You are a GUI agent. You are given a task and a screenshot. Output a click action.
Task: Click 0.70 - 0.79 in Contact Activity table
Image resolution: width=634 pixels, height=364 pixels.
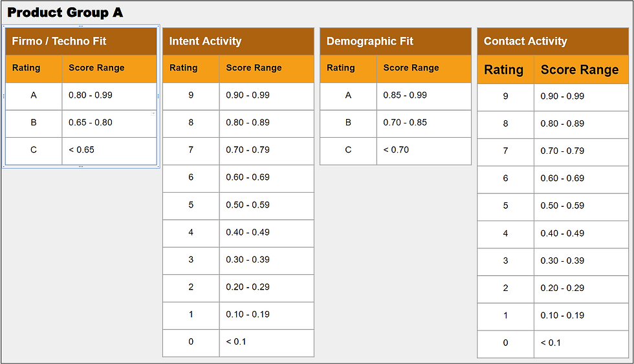(582, 153)
